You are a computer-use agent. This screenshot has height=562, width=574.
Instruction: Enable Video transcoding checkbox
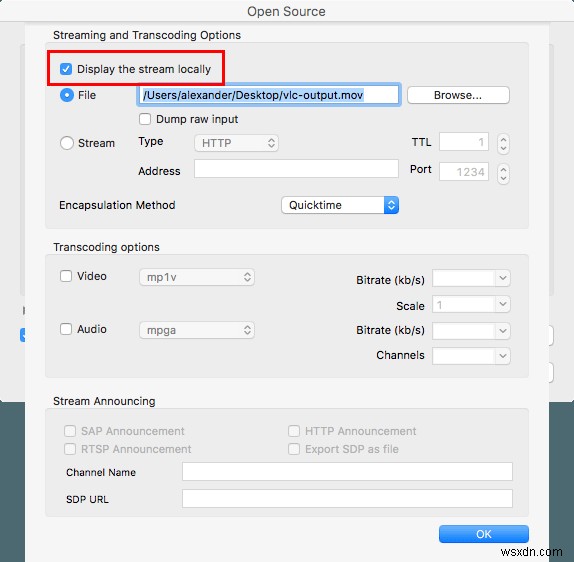click(x=66, y=276)
